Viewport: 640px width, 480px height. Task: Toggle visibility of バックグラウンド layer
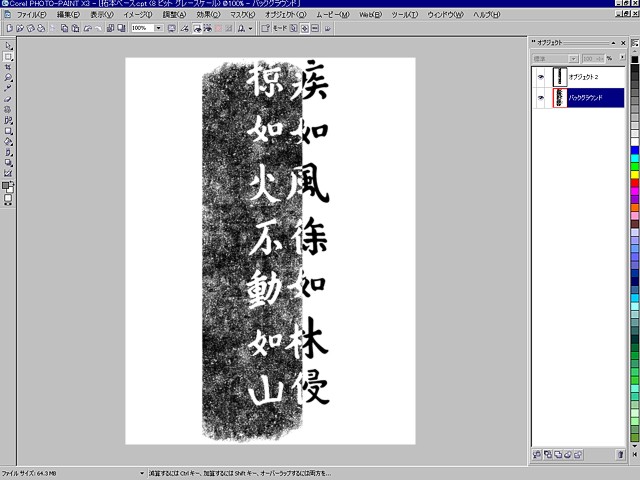540,98
